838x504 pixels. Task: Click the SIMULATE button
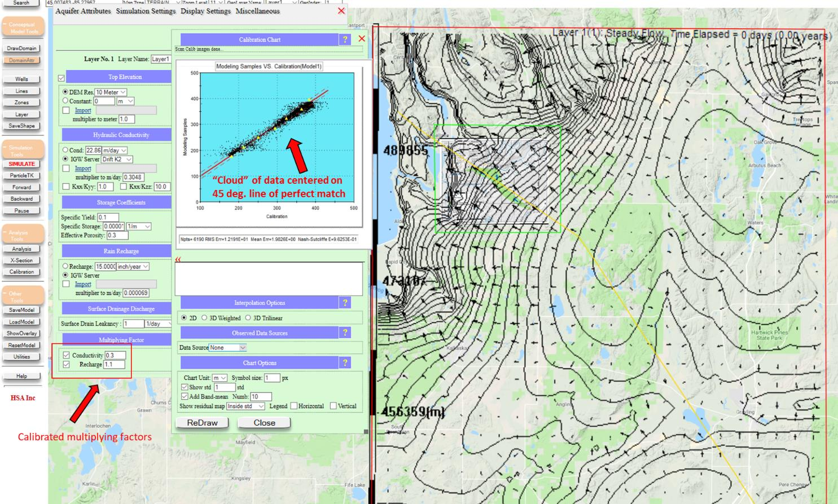pyautogui.click(x=21, y=164)
